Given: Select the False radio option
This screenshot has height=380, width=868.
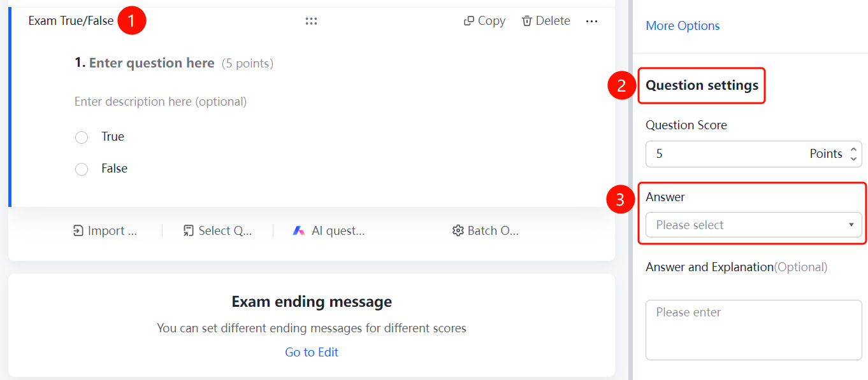Looking at the screenshot, I should 82,169.
